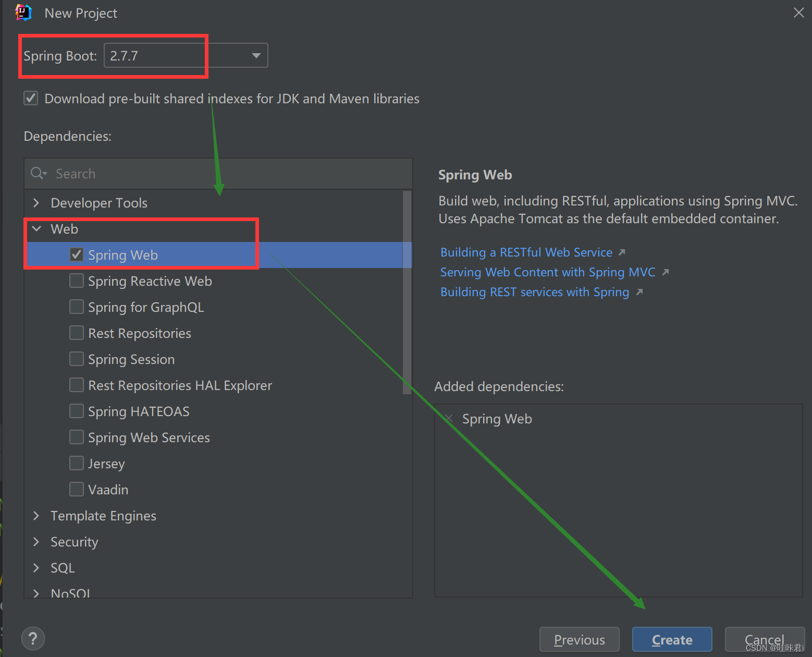Collapse the Web dependencies section

pos(36,229)
